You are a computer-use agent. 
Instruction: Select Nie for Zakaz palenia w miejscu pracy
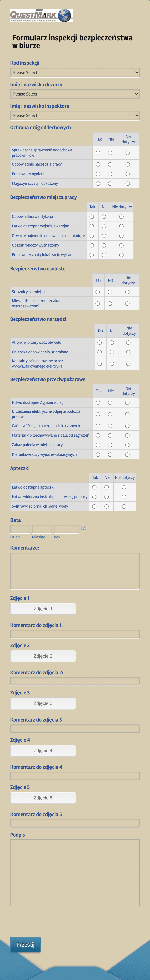tap(110, 445)
